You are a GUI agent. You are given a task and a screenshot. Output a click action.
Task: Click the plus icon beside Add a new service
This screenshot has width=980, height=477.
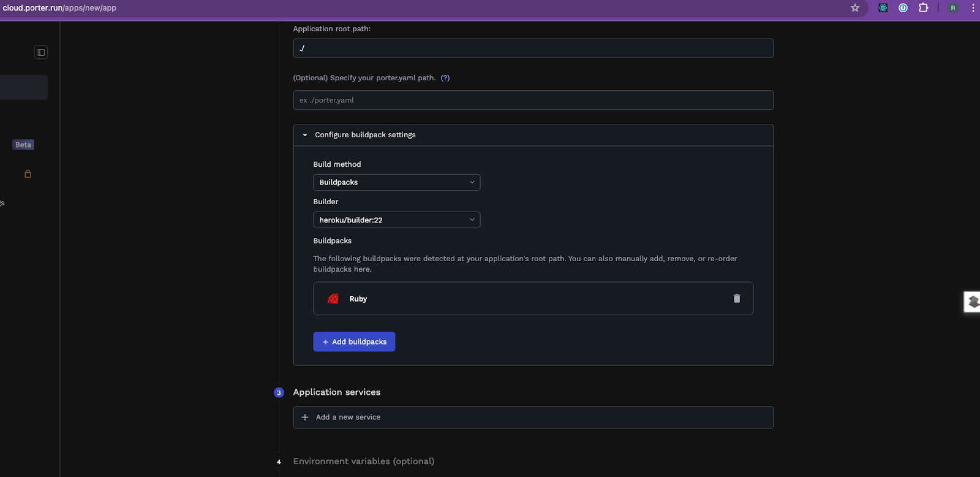click(305, 418)
